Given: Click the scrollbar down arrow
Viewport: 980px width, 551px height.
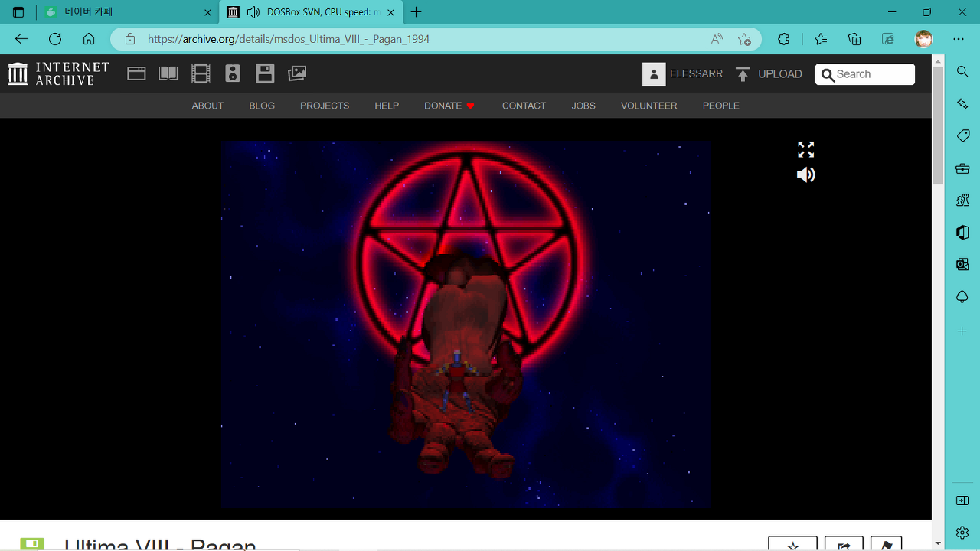Looking at the screenshot, I should tap(938, 543).
